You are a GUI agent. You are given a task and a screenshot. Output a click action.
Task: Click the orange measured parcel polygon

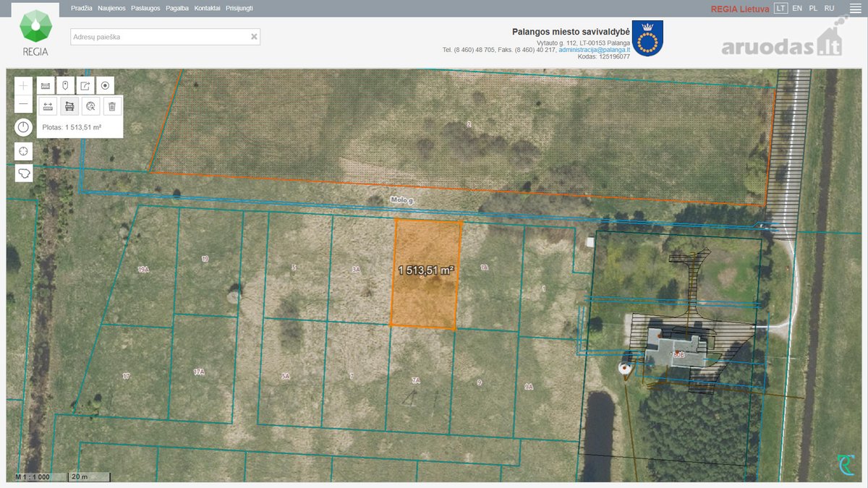[426, 275]
